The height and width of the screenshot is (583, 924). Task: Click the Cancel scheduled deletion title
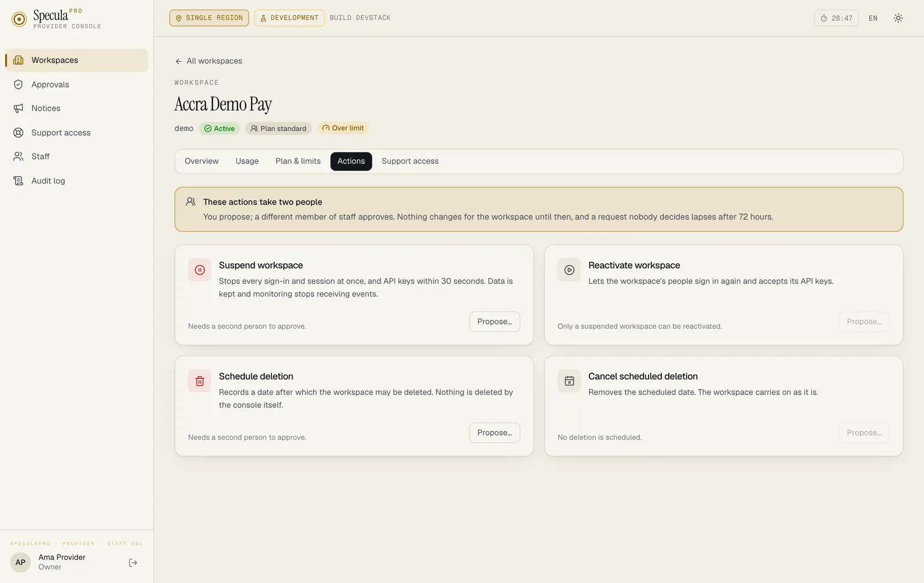click(x=643, y=376)
